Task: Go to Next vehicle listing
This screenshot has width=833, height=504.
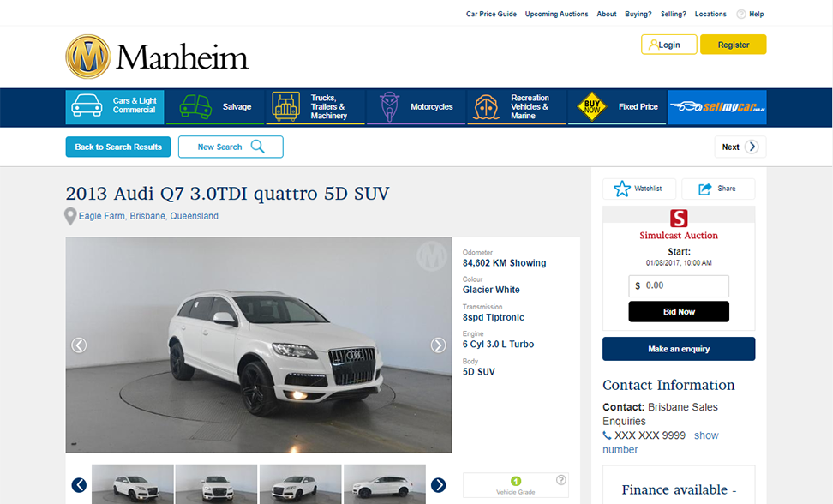Action: pyautogui.click(x=740, y=147)
